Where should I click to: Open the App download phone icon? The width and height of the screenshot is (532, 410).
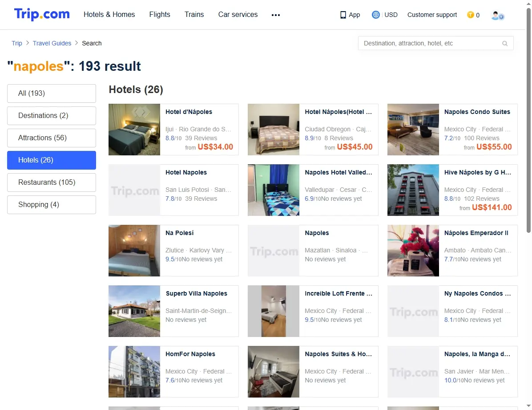[343, 15]
